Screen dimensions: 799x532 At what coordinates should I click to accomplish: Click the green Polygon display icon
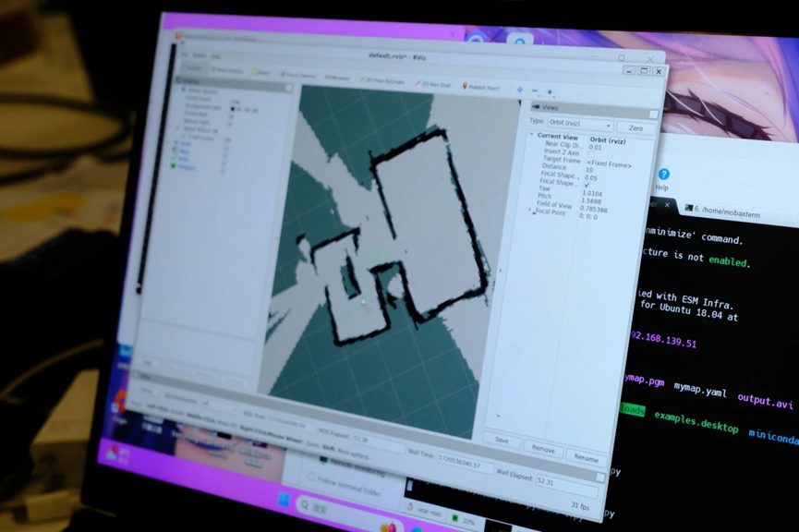click(174, 166)
